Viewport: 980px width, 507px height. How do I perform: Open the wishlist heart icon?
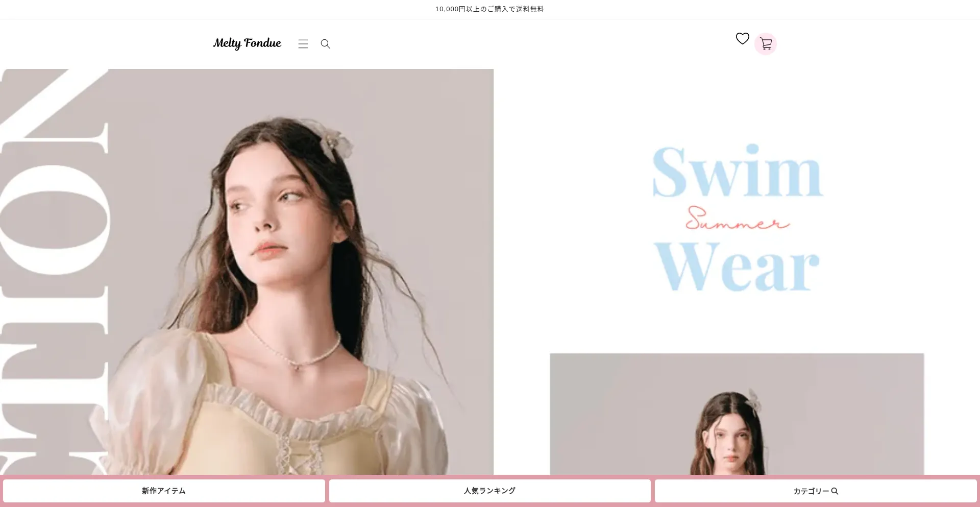tap(743, 38)
